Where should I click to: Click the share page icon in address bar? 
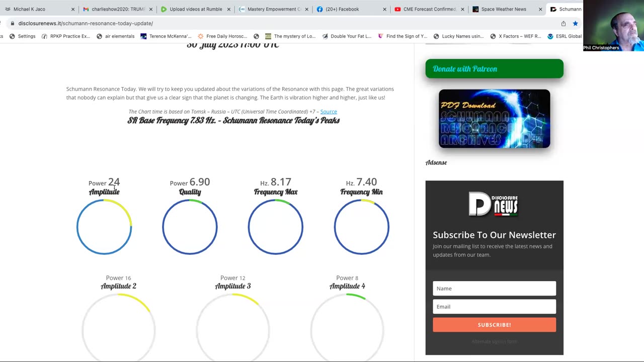tap(563, 24)
